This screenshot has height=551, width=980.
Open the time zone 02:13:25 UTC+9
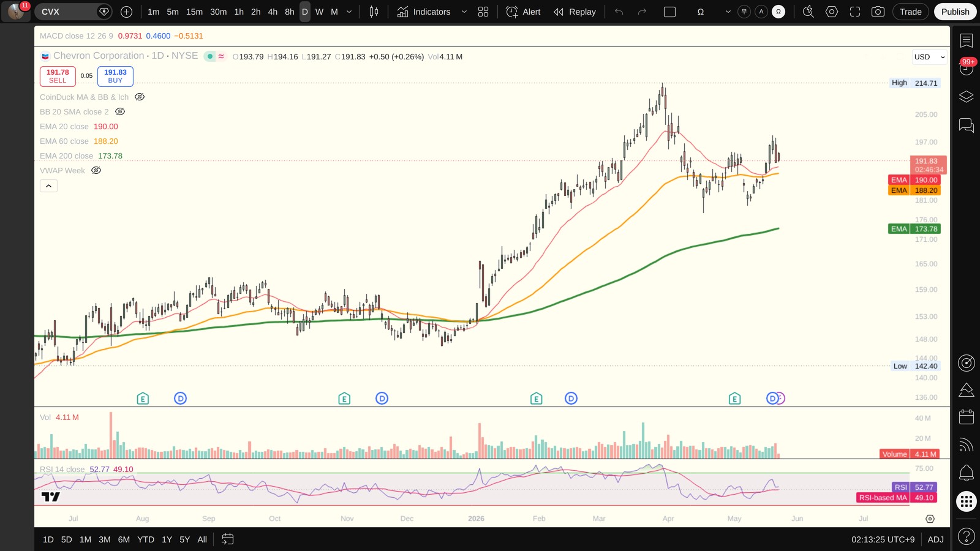[x=883, y=539]
